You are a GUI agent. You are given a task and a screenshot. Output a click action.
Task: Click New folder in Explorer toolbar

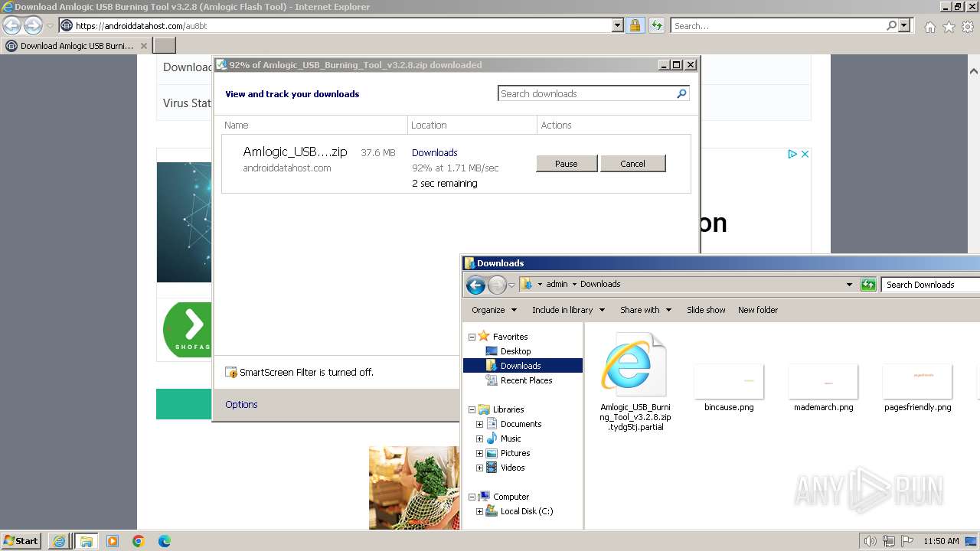point(758,310)
